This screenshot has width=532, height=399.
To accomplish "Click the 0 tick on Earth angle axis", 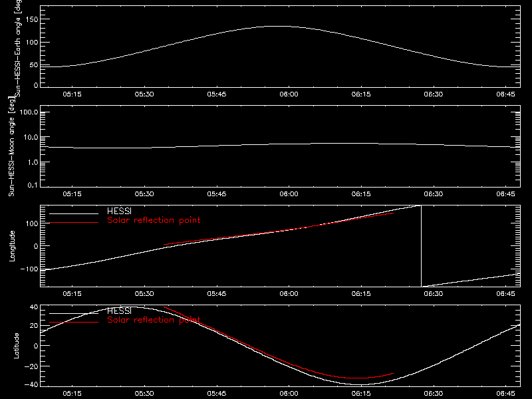I will coord(36,85).
